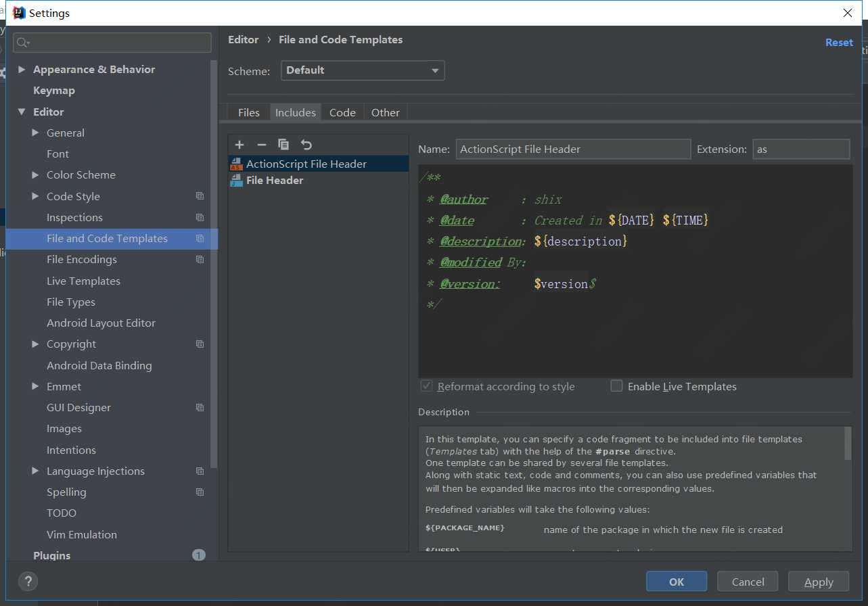Open the Other tab
The image size is (868, 606).
pyautogui.click(x=386, y=112)
